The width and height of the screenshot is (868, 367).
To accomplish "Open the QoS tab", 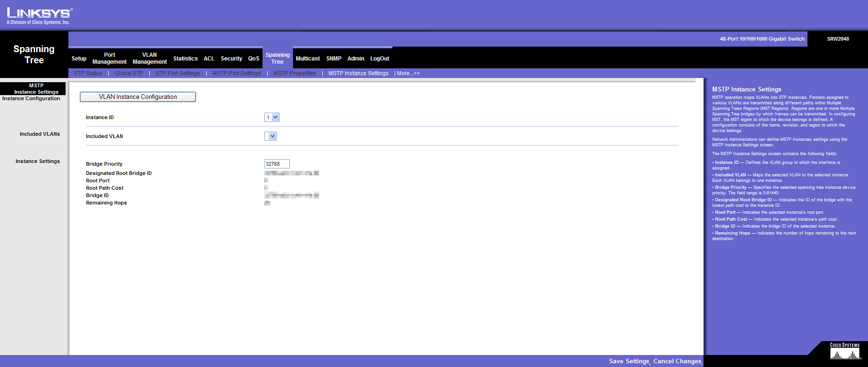I will point(253,59).
